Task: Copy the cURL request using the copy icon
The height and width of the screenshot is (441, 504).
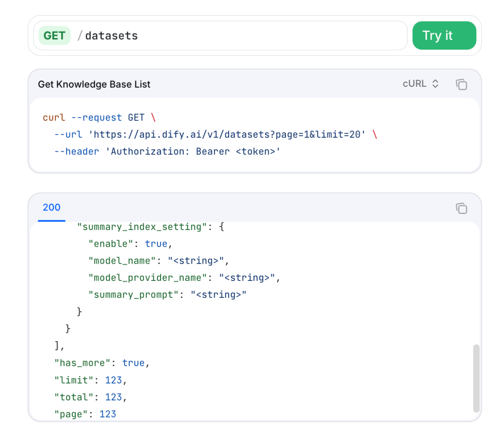Action: (x=461, y=84)
